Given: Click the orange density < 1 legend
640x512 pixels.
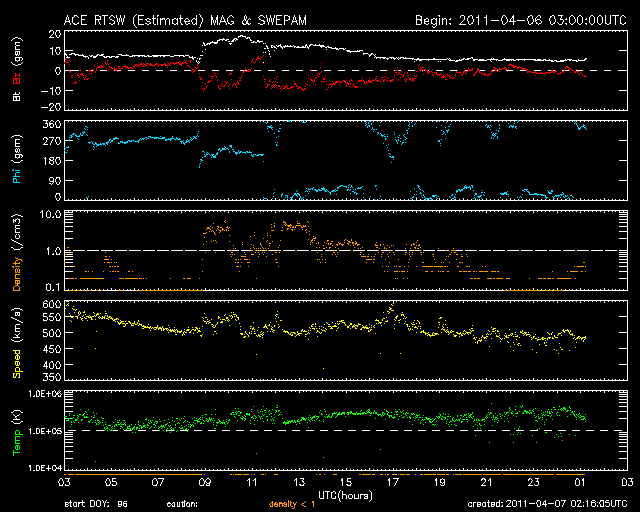Looking at the screenshot, I should tap(292, 504).
